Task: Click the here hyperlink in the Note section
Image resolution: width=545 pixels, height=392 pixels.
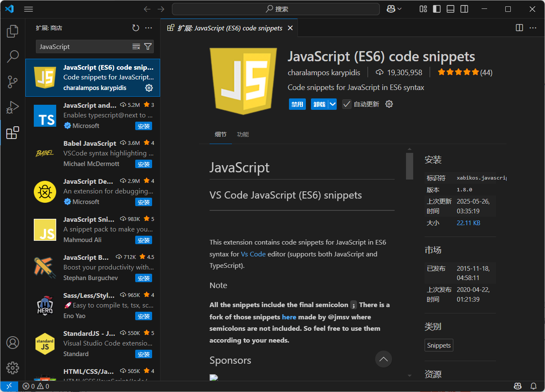Action: click(x=289, y=317)
